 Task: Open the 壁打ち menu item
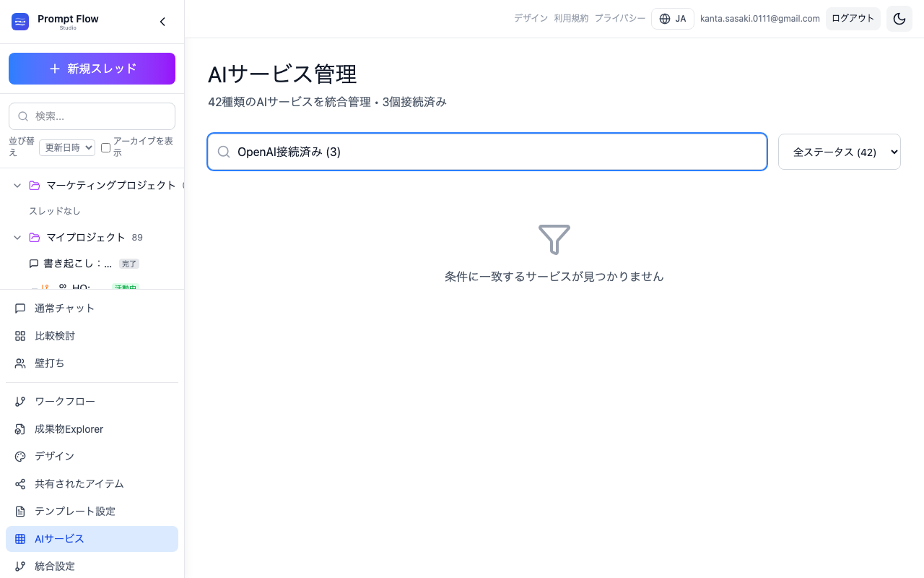click(92, 363)
